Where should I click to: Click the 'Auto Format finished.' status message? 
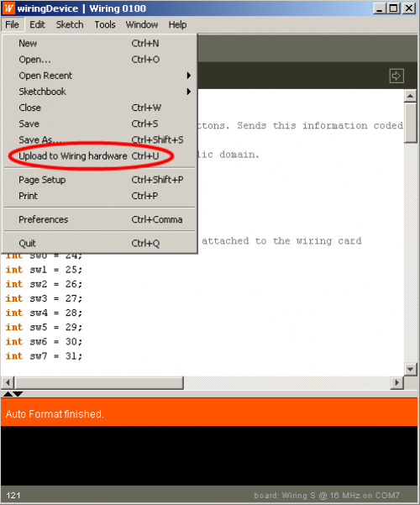click(x=55, y=414)
